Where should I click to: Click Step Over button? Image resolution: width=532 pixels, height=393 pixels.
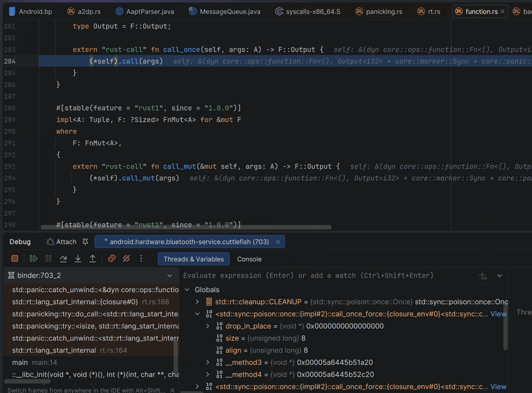[x=63, y=258]
